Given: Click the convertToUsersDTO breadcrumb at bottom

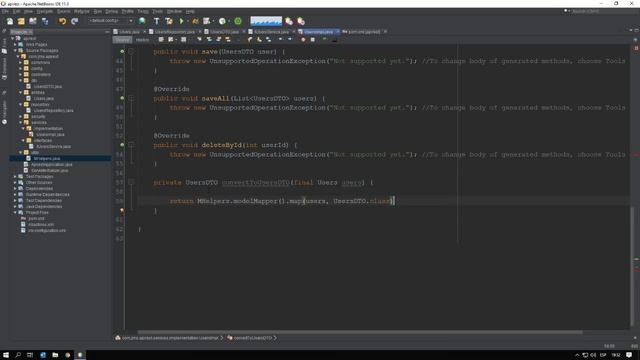Looking at the screenshot, I should coord(252,338).
